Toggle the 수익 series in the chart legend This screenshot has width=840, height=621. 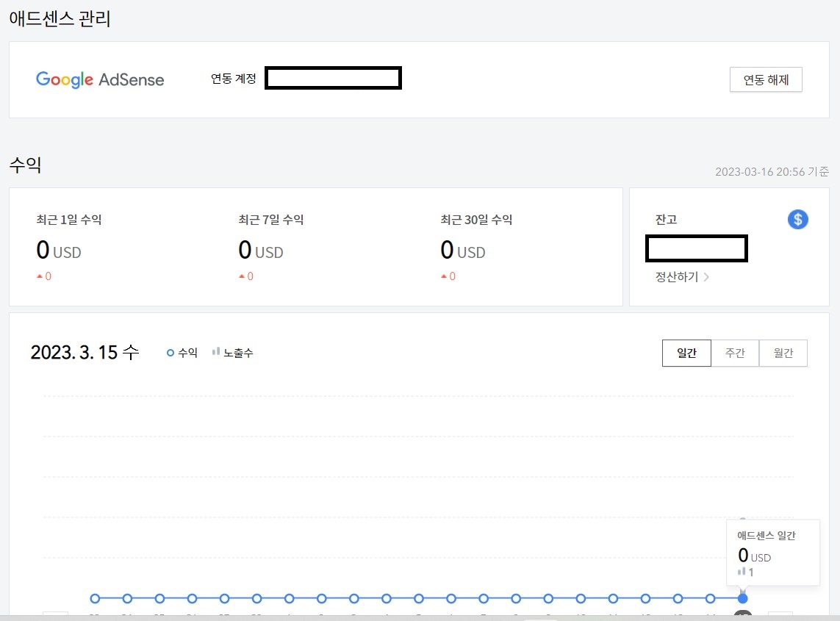[182, 352]
